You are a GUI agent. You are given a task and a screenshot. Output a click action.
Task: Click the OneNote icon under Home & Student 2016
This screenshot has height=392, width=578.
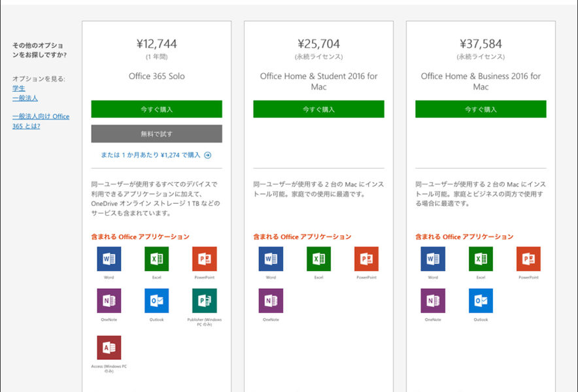[271, 301]
